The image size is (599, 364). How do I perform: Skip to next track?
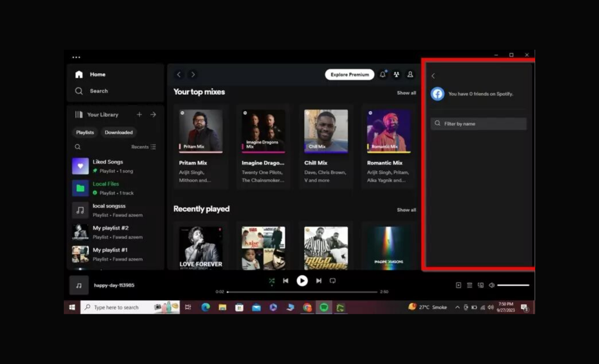(319, 281)
